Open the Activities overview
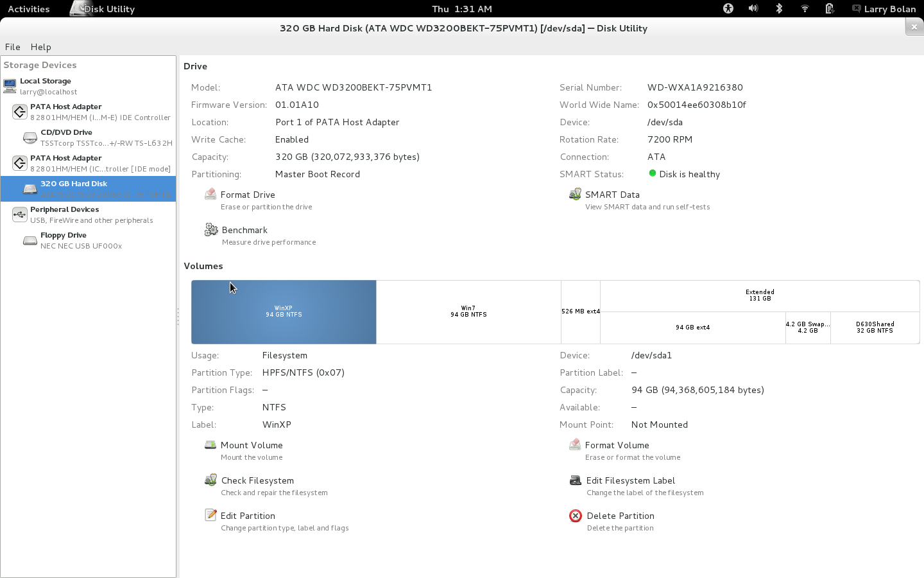Viewport: 924px width, 578px height. click(29, 8)
